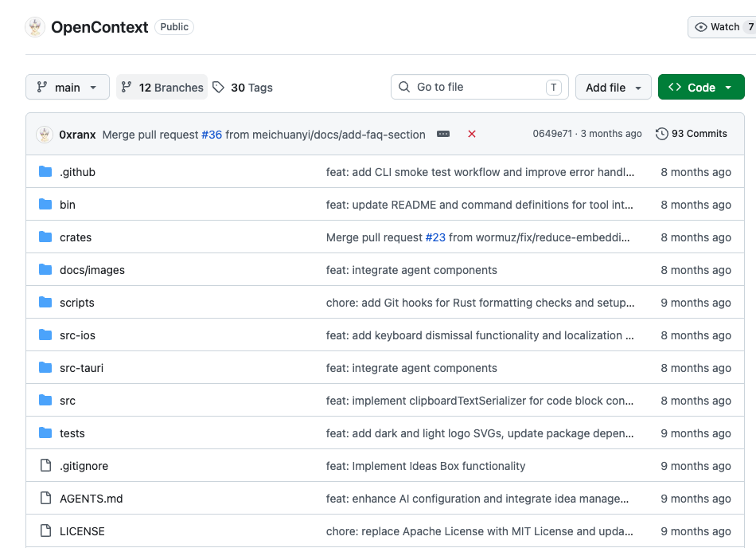Viewport: 756px width, 548px height.
Task: Click the AGENTS.md file icon
Action: tap(46, 499)
